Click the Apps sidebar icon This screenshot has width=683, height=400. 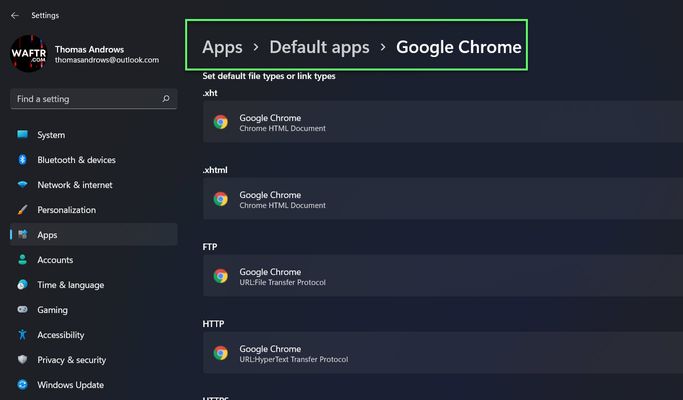(23, 234)
